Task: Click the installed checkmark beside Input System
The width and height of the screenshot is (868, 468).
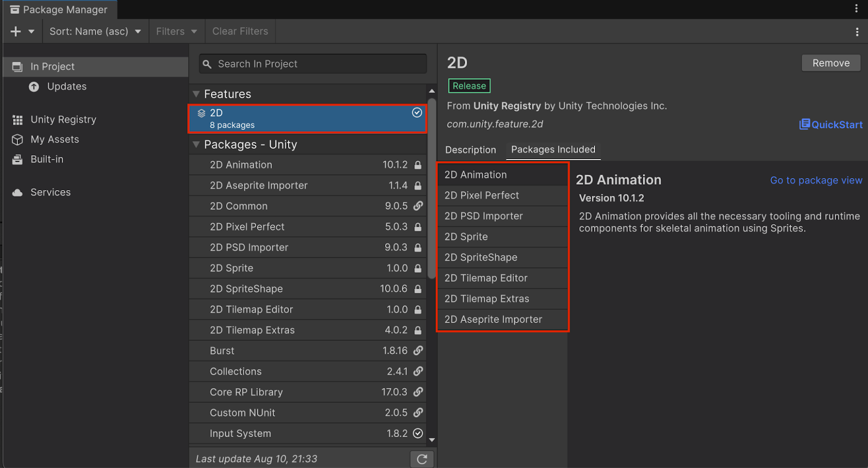Action: point(418,433)
